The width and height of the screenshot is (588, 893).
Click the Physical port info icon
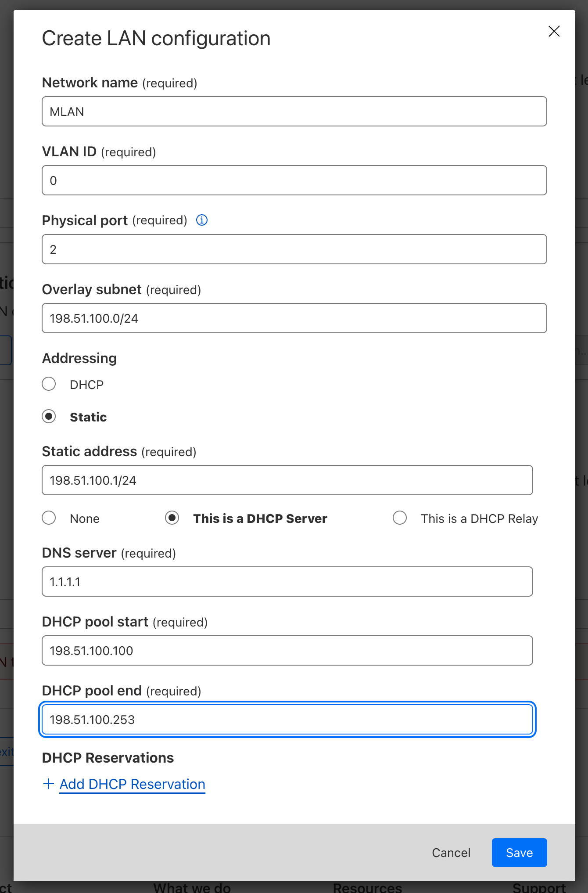pos(201,220)
